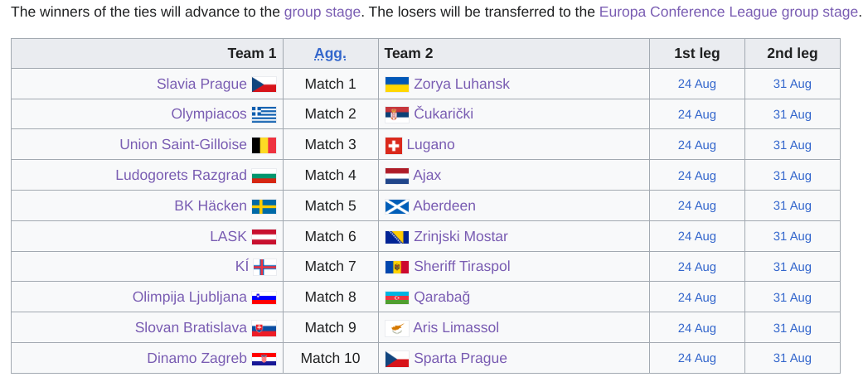Click the Greek flag beside Olympiacos
Image resolution: width=868 pixels, height=377 pixels.
pos(264,114)
